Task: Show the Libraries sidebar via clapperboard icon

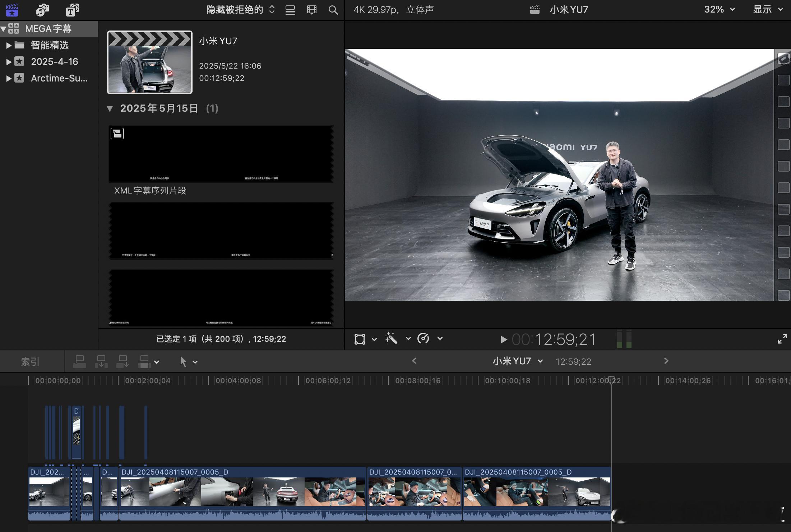Action: pyautogui.click(x=12, y=10)
